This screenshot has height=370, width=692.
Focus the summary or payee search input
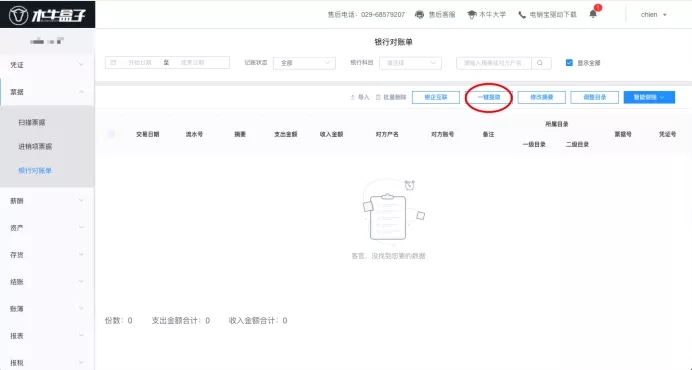click(x=493, y=63)
